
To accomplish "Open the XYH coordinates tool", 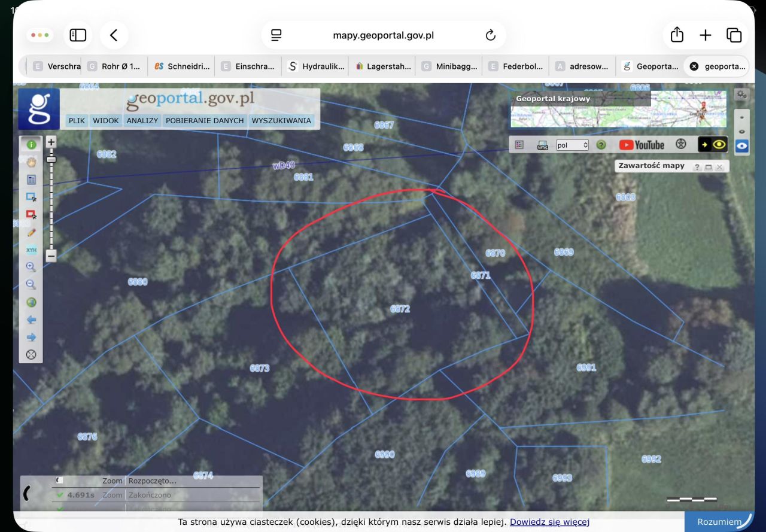I will click(31, 250).
